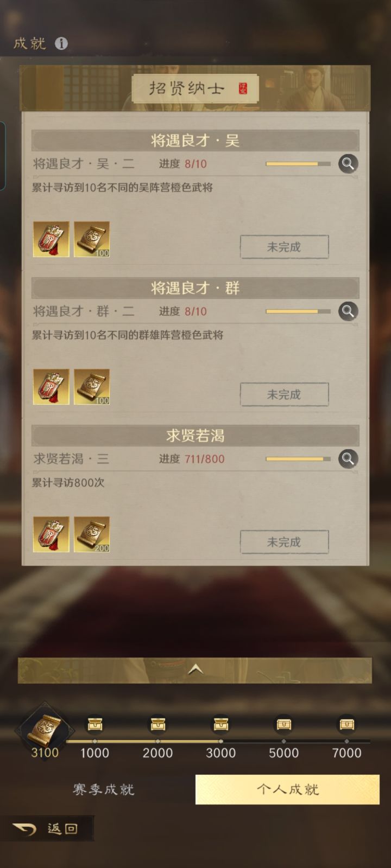Click 未完成 button for 将遇良才·吴

[285, 247]
